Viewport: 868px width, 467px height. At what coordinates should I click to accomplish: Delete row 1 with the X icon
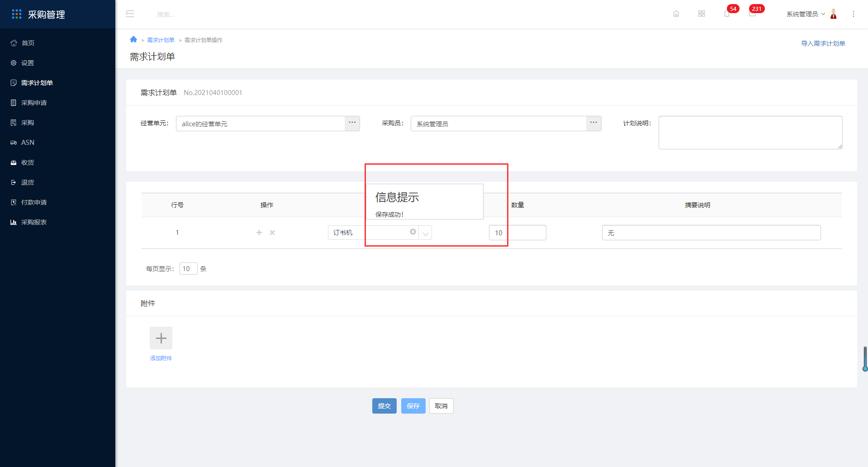272,233
